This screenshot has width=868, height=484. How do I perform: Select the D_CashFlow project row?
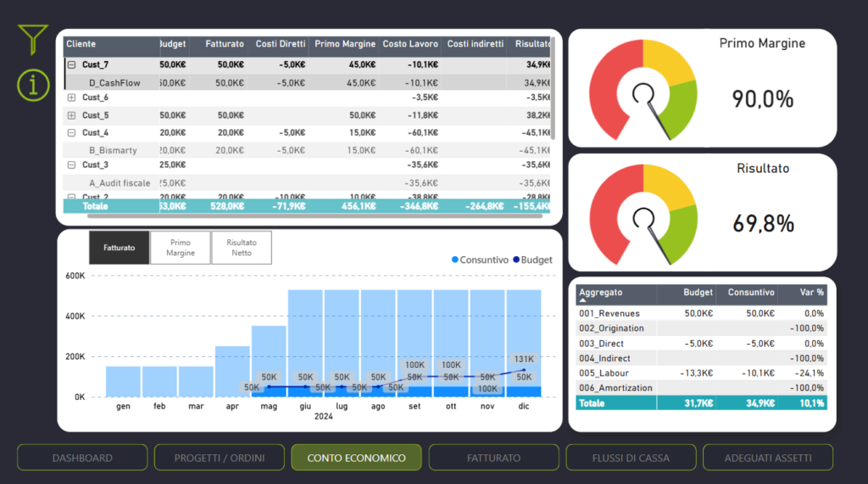click(x=307, y=82)
